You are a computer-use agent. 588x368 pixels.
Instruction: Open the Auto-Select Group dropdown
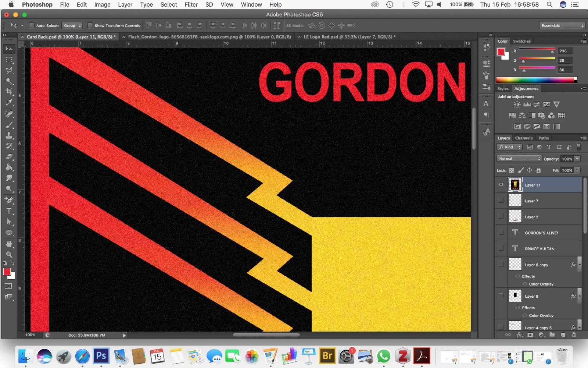72,26
